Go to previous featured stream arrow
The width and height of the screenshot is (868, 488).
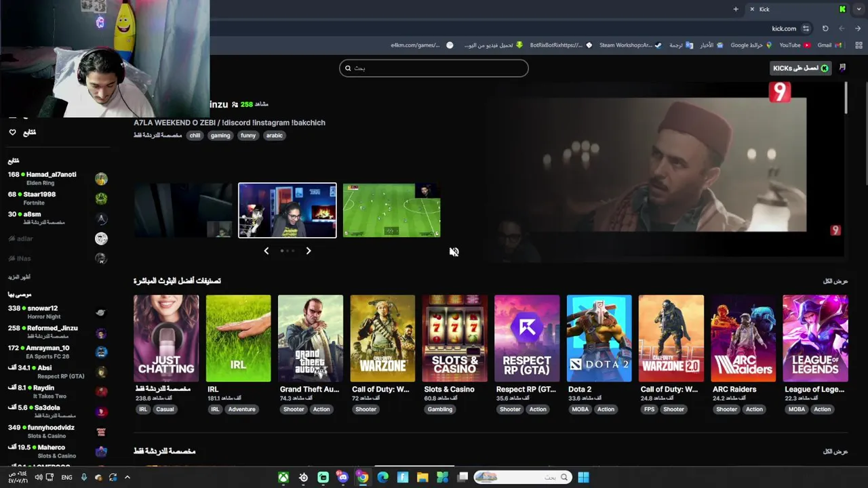coord(267,251)
